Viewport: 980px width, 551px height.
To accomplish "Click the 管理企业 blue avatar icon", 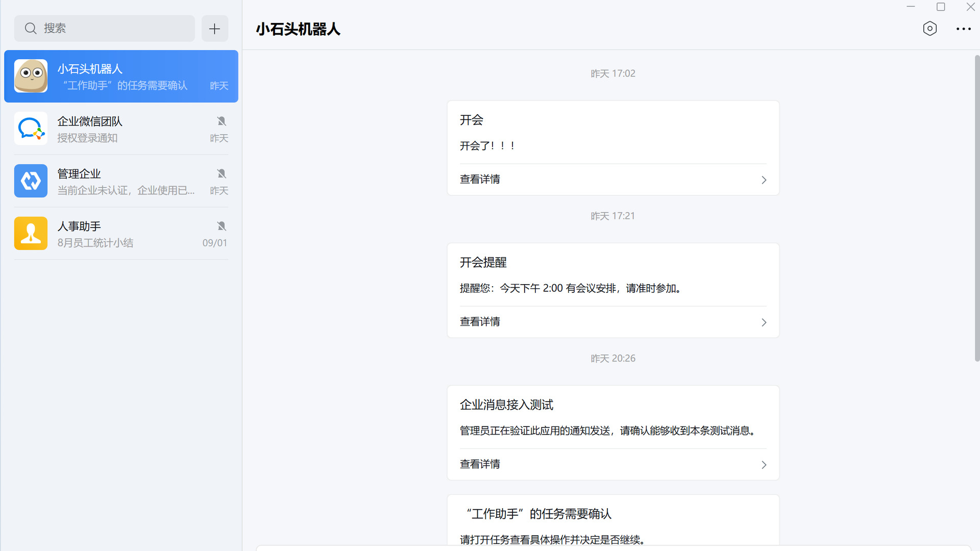I will [31, 181].
